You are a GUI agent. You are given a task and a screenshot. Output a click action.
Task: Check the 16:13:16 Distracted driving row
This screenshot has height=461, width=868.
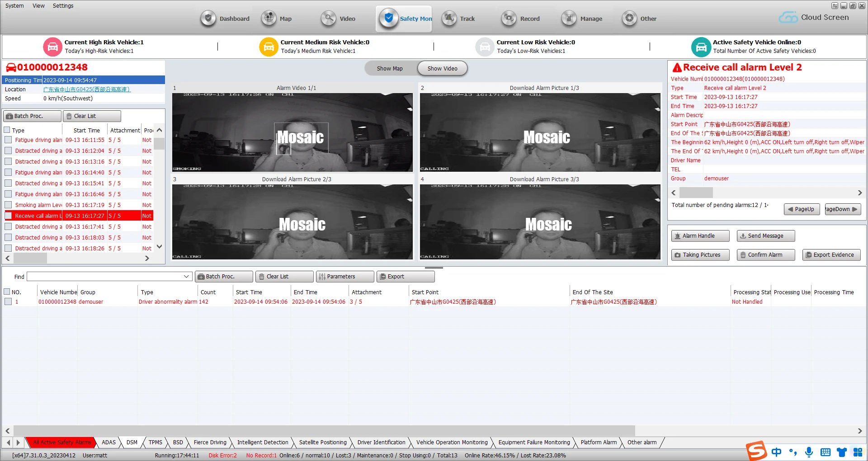(8, 162)
